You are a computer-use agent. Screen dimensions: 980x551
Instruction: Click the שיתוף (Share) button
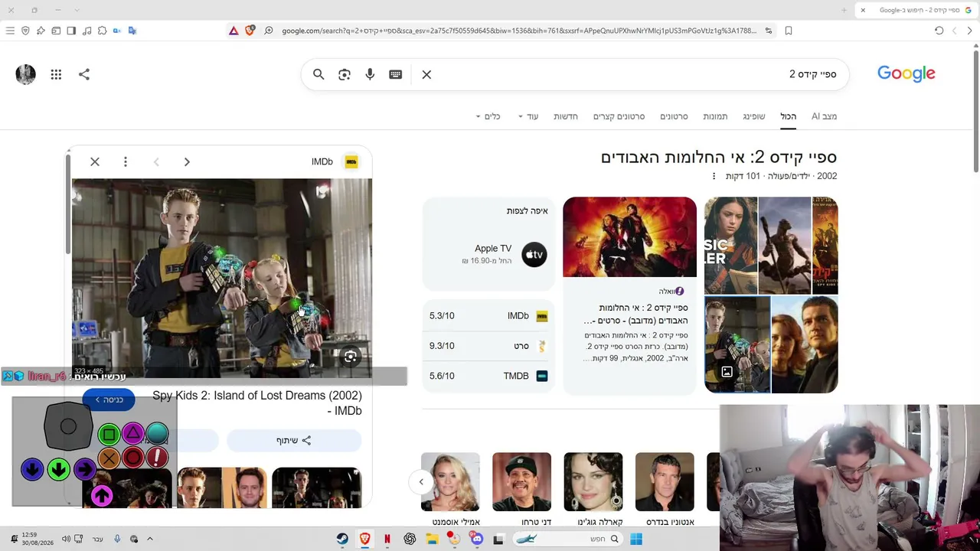(x=294, y=440)
